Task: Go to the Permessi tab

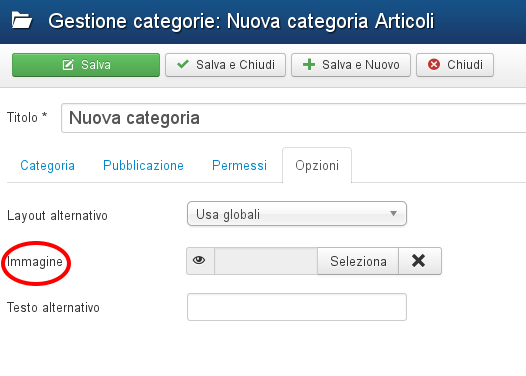Action: pos(239,166)
